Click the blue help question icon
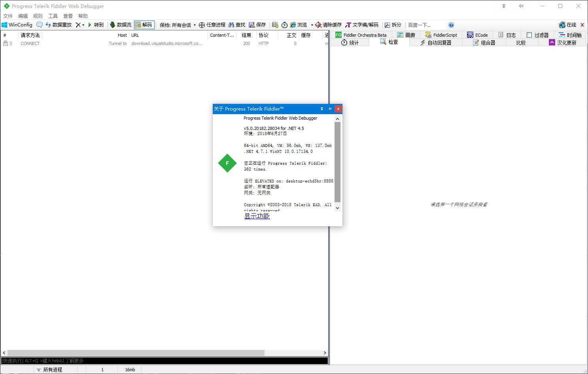The width and height of the screenshot is (588, 374). pyautogui.click(x=451, y=25)
